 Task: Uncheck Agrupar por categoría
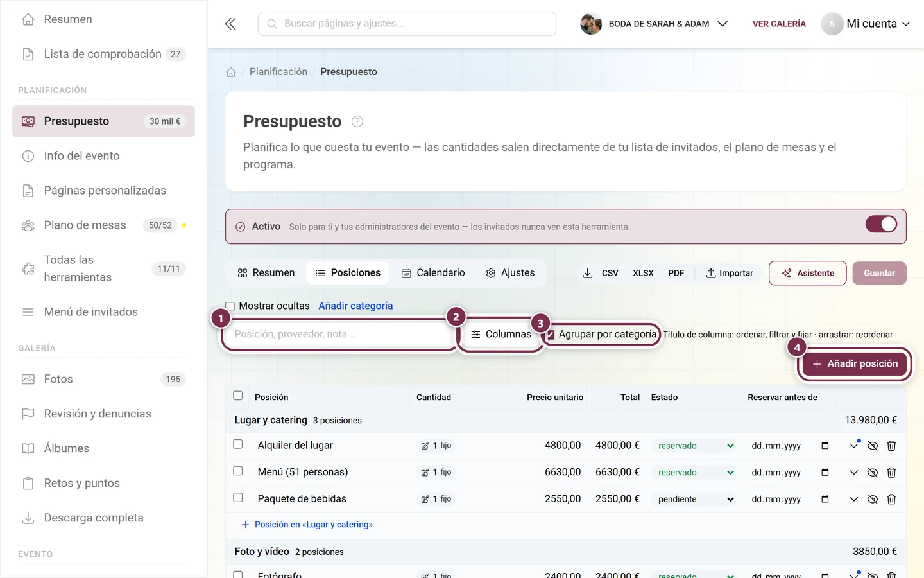point(551,335)
